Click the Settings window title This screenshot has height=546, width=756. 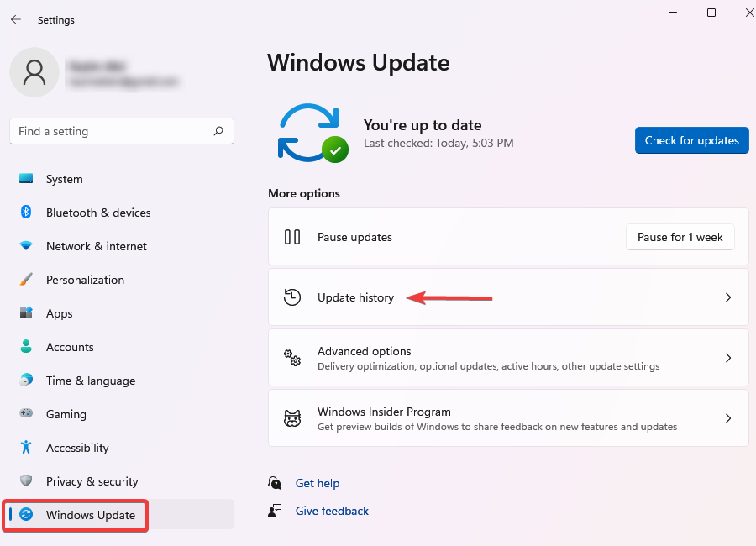56,20
